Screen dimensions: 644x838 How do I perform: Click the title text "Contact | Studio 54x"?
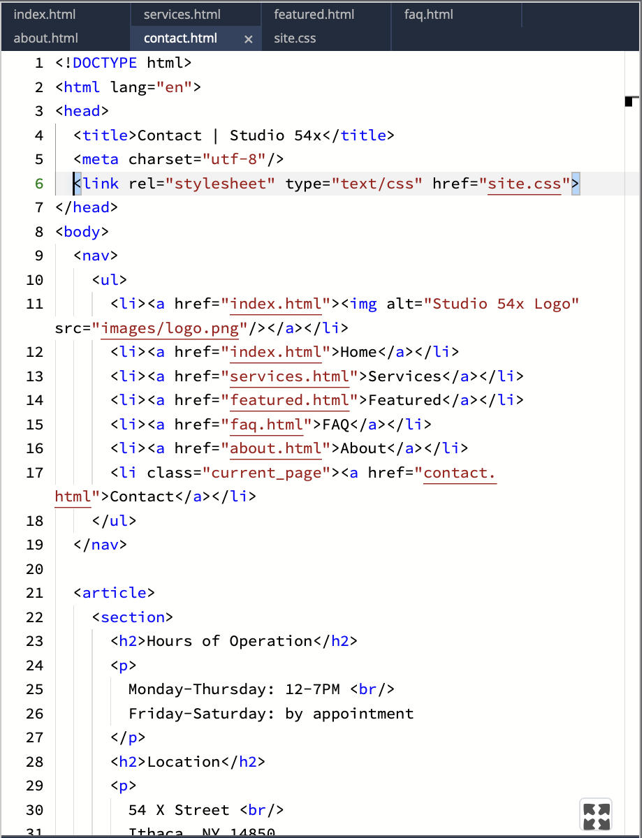[229, 135]
